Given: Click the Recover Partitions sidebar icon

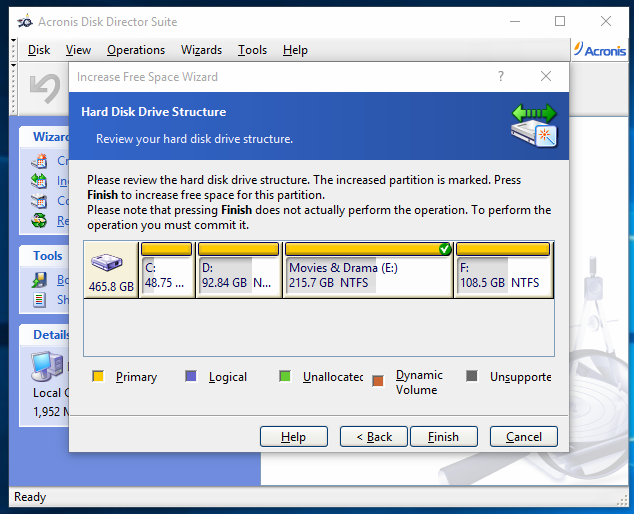Looking at the screenshot, I should tap(39, 220).
